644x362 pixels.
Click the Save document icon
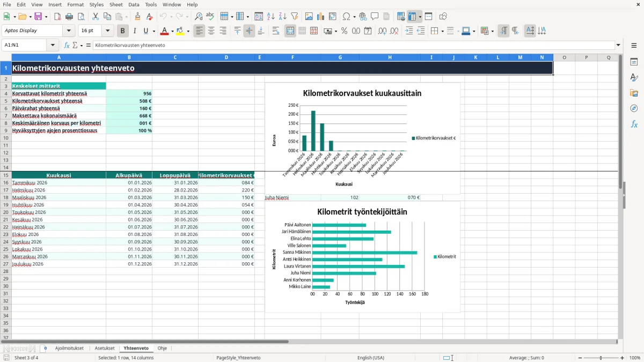coord(38,17)
